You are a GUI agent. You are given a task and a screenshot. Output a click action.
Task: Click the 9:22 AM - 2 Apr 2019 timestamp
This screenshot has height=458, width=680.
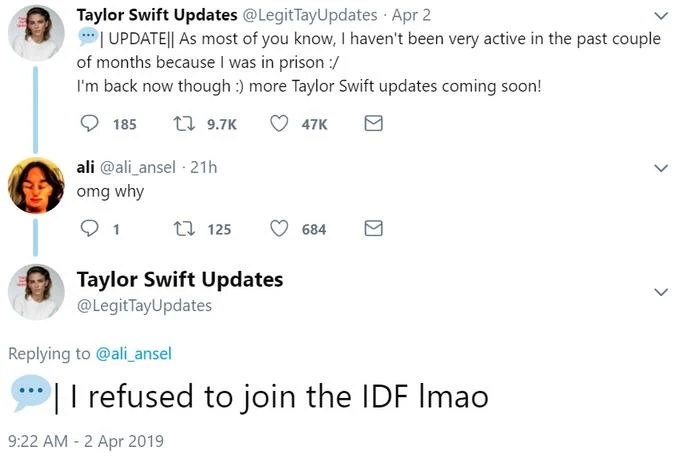(85, 440)
